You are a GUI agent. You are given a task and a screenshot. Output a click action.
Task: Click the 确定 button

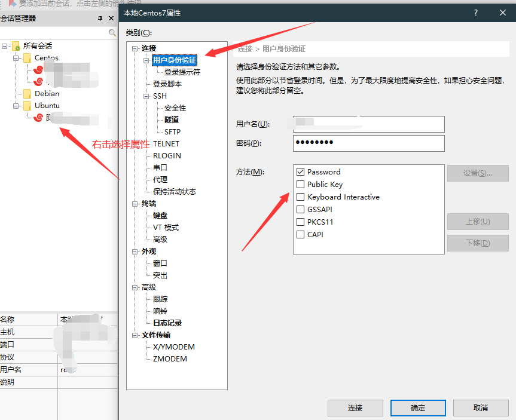418,408
